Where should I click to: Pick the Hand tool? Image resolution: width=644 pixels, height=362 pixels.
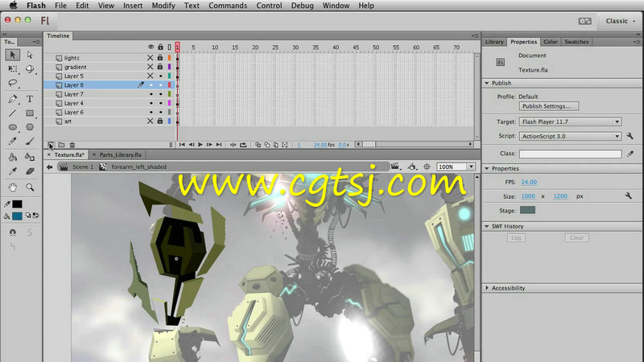[13, 187]
